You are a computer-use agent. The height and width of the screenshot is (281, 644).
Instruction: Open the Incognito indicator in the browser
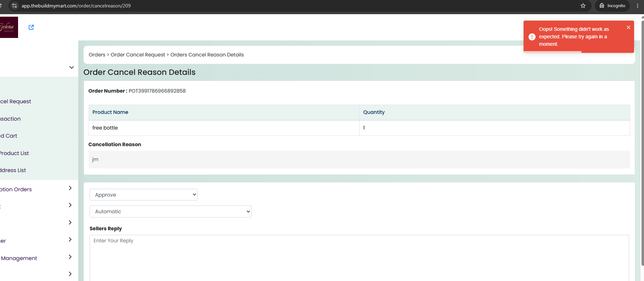[612, 6]
